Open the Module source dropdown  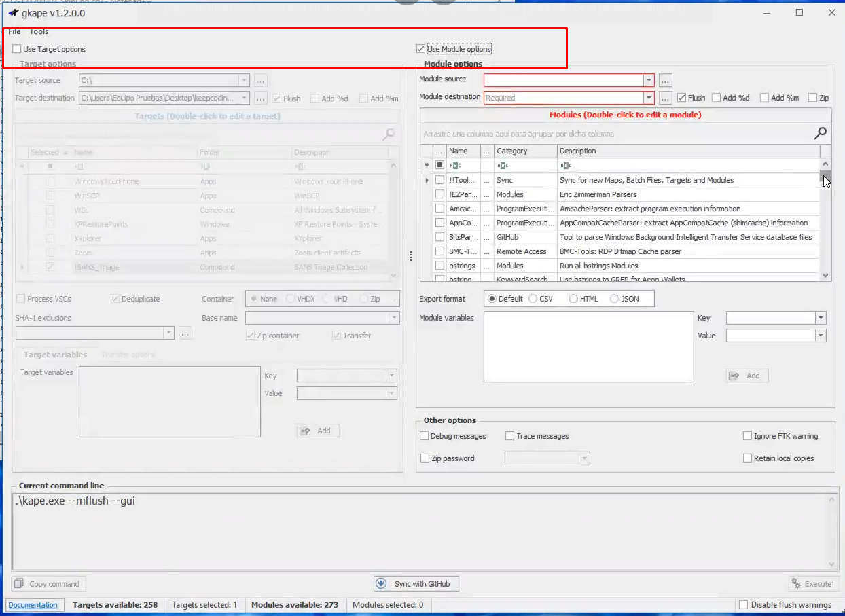647,79
